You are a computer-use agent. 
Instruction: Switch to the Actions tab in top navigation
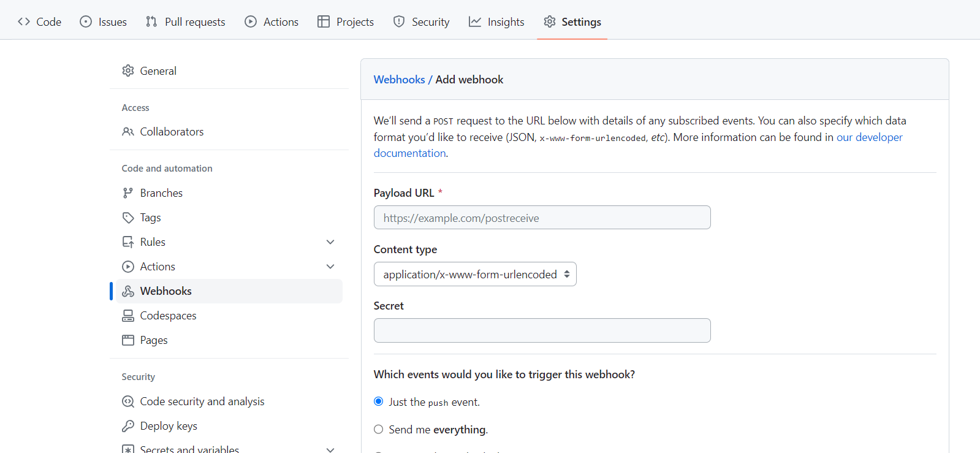click(x=272, y=22)
